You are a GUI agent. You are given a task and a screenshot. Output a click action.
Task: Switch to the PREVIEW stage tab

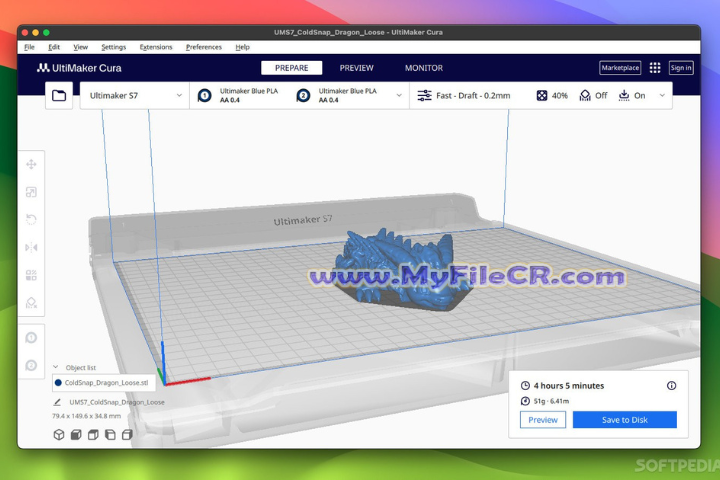(356, 68)
